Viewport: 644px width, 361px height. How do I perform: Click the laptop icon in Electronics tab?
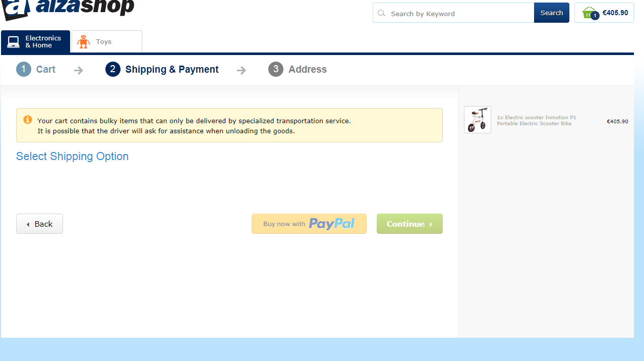coord(14,42)
